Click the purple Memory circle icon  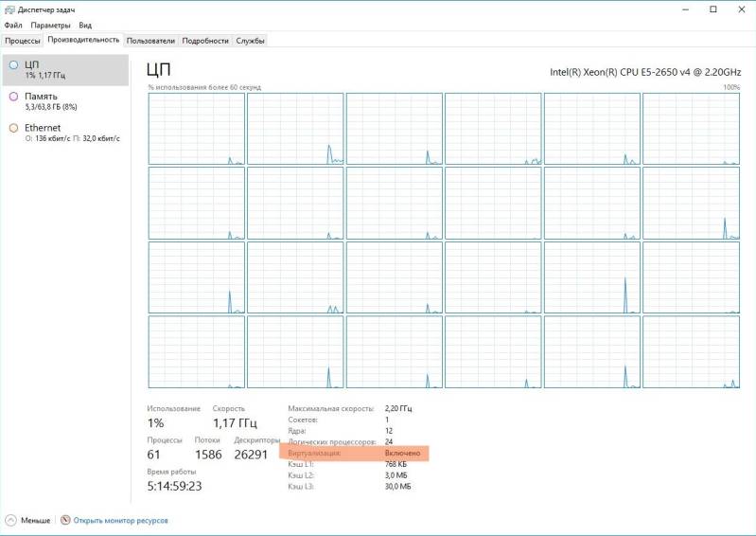13,97
